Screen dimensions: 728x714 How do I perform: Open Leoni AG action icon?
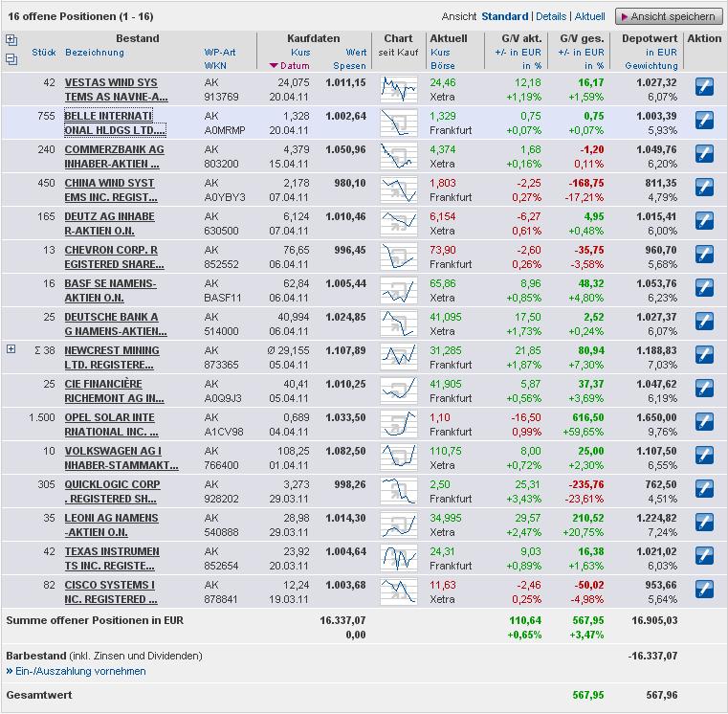(704, 523)
